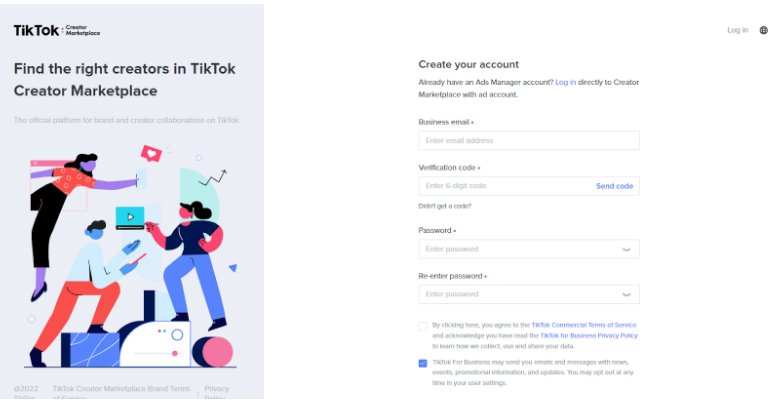Viewport: 782px width, 403px height.
Task: Click the TikTok Creator Marketplace logo
Action: click(57, 31)
